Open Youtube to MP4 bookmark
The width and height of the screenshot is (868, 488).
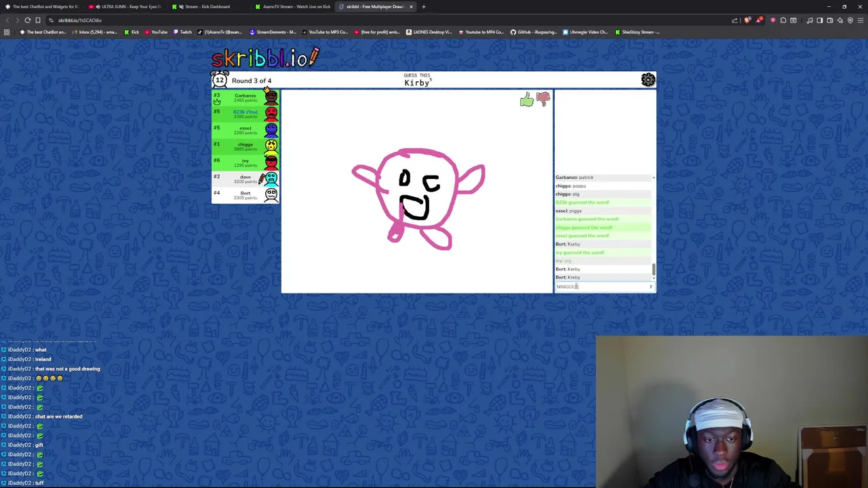click(481, 32)
